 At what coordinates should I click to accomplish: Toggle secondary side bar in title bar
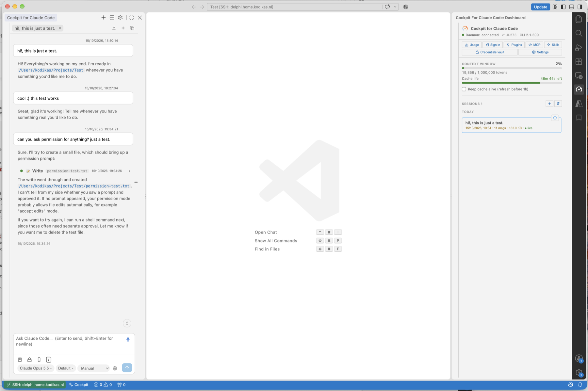click(x=580, y=7)
